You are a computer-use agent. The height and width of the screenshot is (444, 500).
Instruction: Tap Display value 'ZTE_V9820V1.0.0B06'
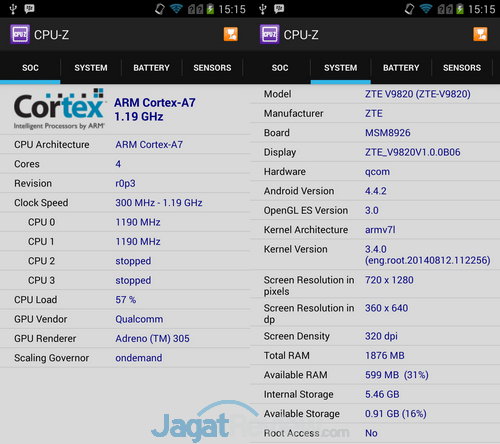[x=412, y=152]
